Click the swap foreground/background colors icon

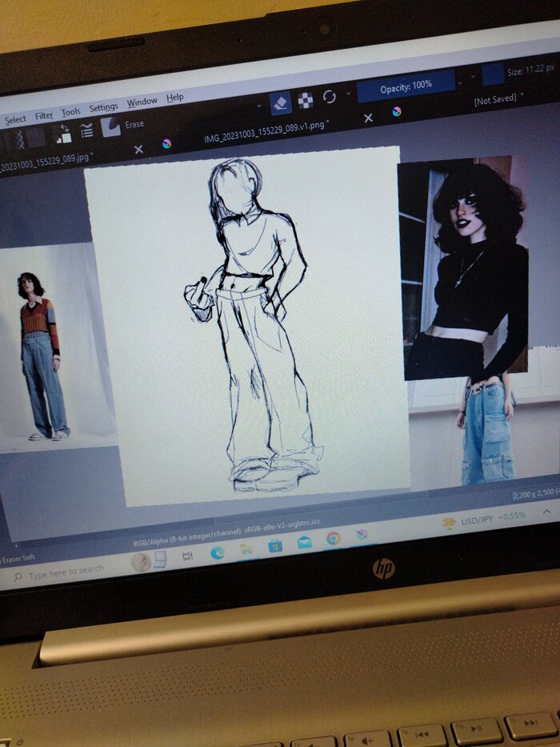(x=64, y=129)
